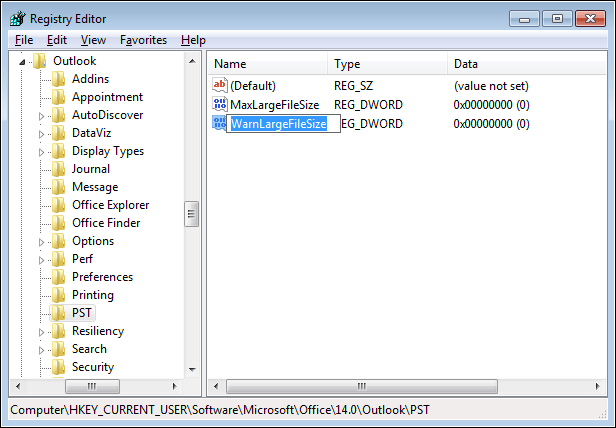
Task: Click the (Default) string value icon
Action: pyautogui.click(x=220, y=85)
